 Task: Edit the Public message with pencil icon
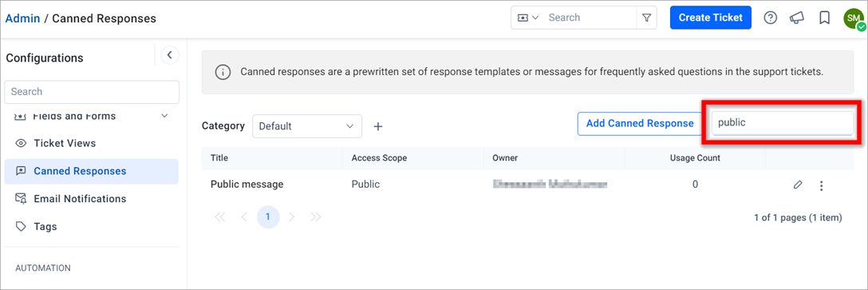pos(798,185)
